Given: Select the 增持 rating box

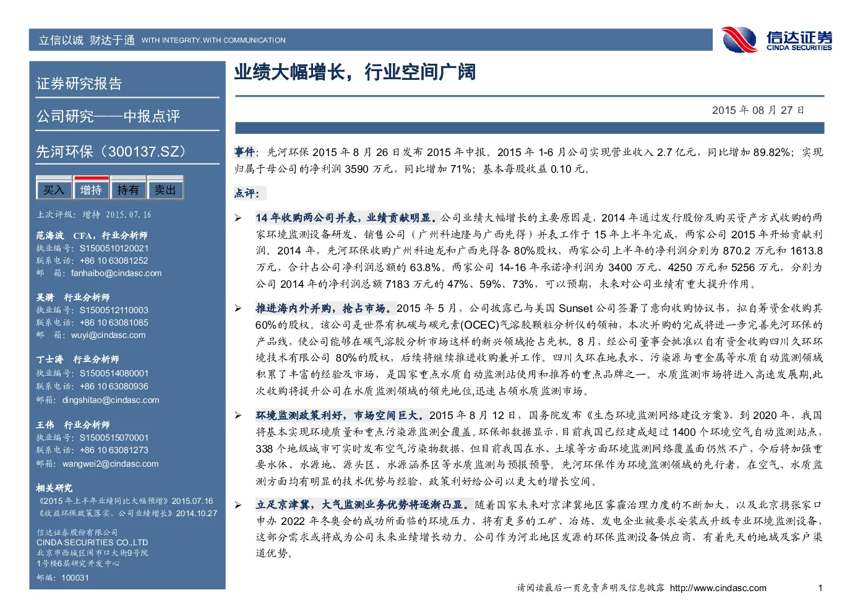Looking at the screenshot, I should pyautogui.click(x=91, y=189).
